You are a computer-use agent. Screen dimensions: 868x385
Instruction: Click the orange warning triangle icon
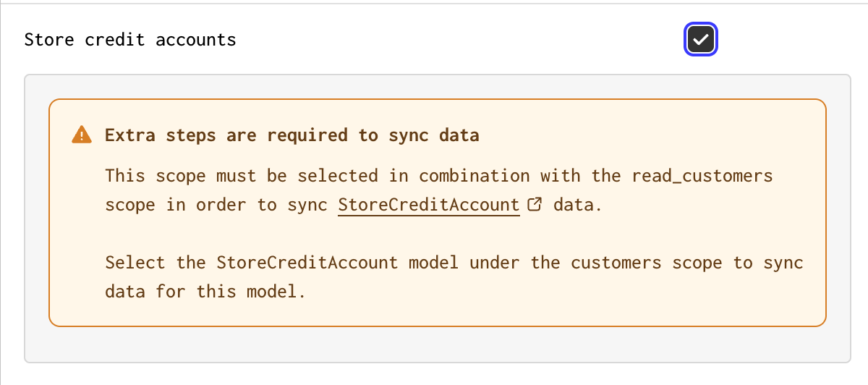click(82, 135)
